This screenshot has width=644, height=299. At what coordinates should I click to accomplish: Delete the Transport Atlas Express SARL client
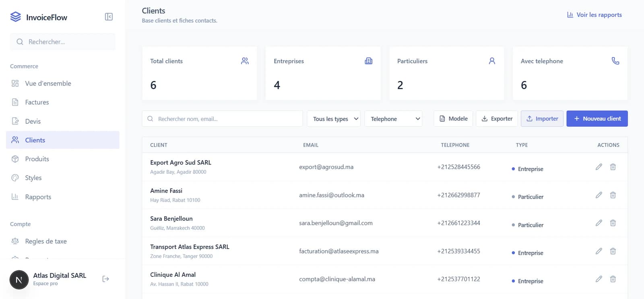[613, 251]
